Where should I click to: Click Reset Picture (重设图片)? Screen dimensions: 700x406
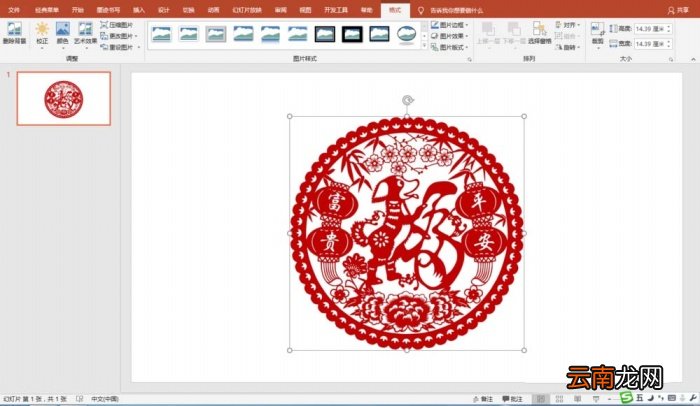click(x=117, y=47)
